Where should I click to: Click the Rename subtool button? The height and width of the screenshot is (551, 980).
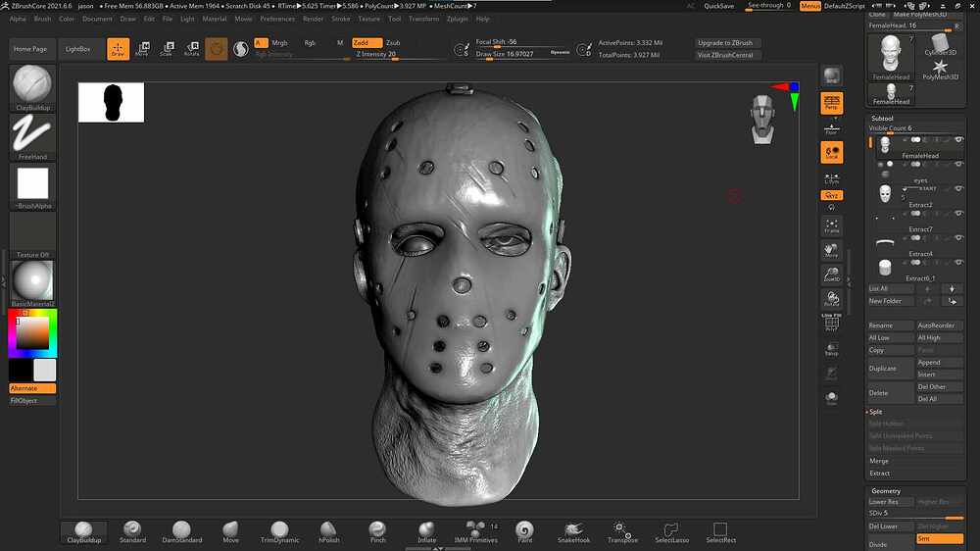(890, 326)
